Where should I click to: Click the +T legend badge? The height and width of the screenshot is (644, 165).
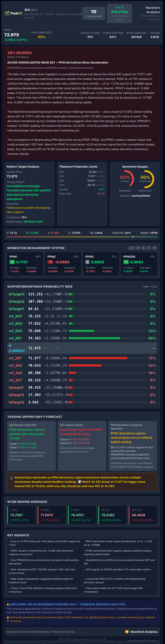[x=138, y=248]
